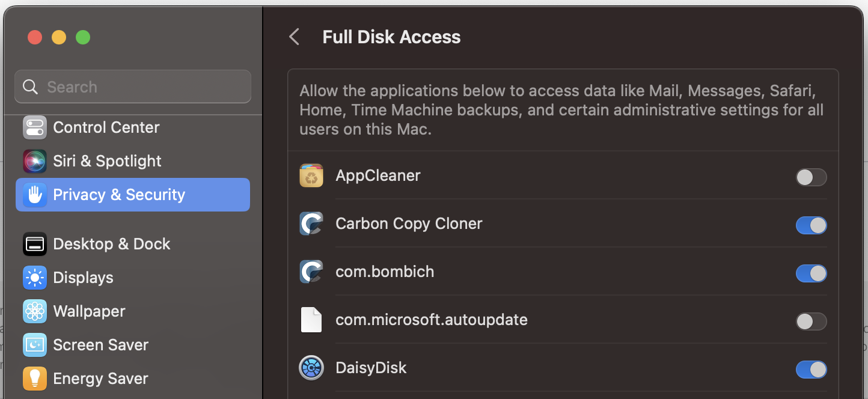This screenshot has width=868, height=399.
Task: Switch off the com.bombich toggle
Action: click(x=811, y=273)
